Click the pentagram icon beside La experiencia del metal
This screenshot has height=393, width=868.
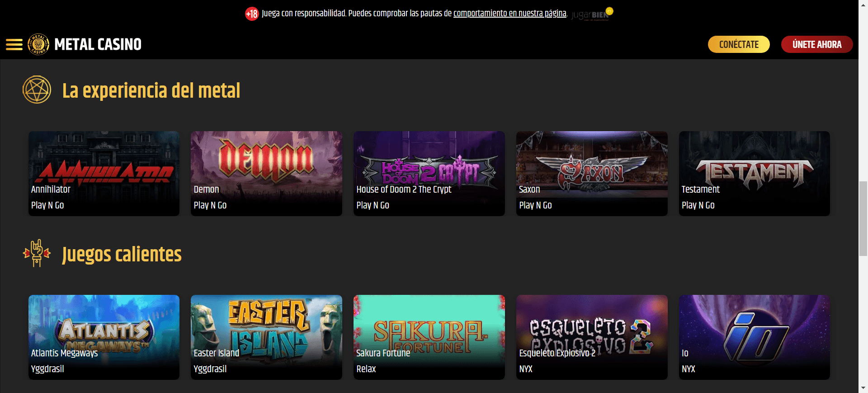point(37,90)
